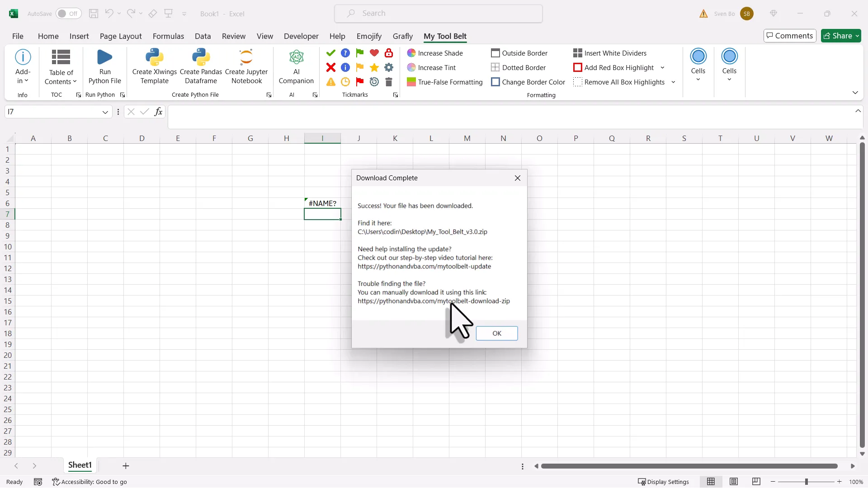
Task: Insert the yellow star tickmark
Action: click(374, 68)
